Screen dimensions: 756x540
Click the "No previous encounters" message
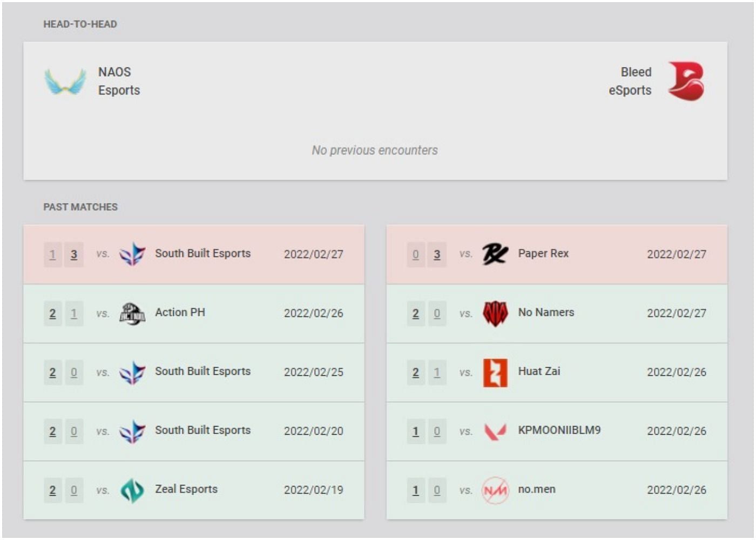(x=375, y=150)
